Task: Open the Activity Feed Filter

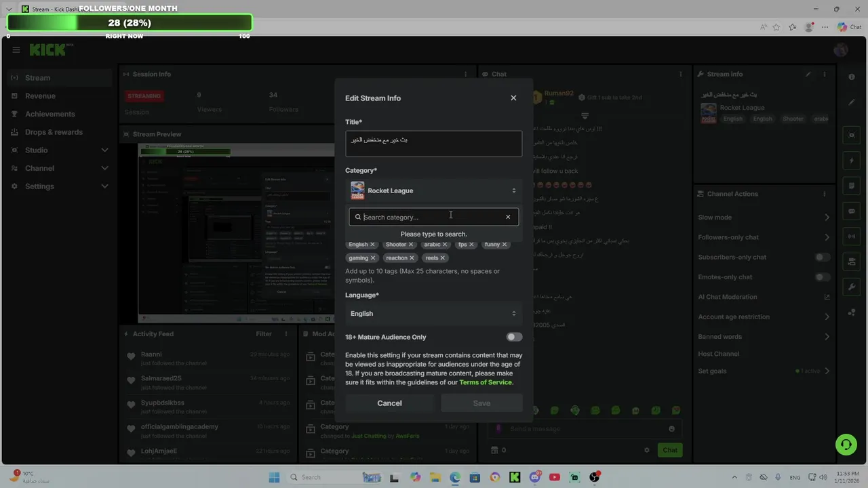Action: pos(264,333)
